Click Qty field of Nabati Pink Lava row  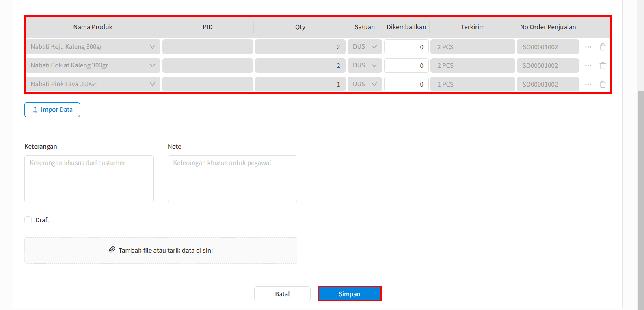300,84
